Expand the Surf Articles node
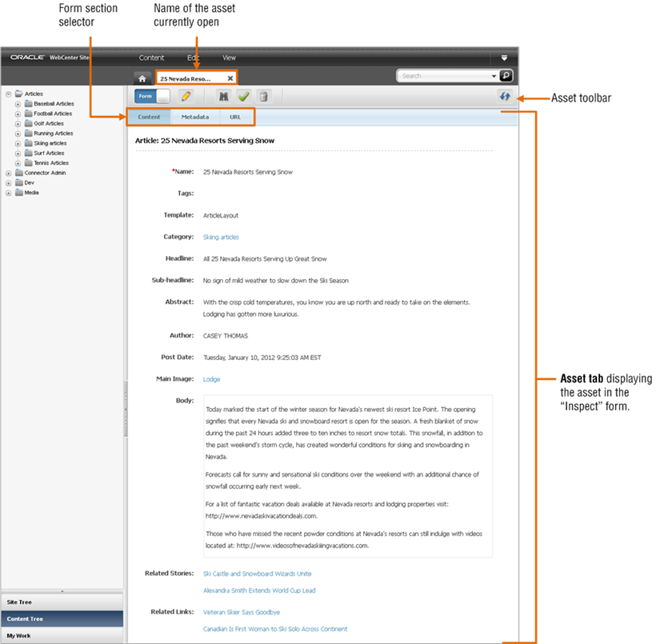This screenshot has height=644, width=656. pyautogui.click(x=18, y=154)
